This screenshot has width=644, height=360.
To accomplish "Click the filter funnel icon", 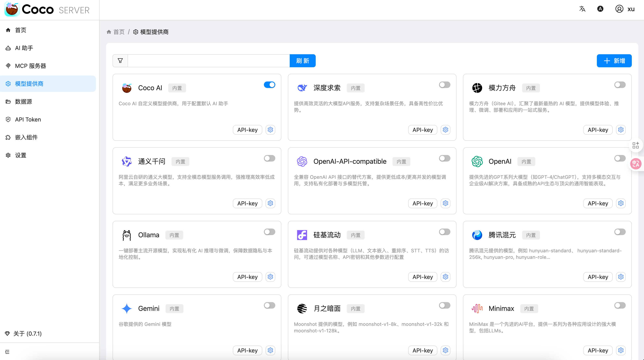I will pos(120,61).
